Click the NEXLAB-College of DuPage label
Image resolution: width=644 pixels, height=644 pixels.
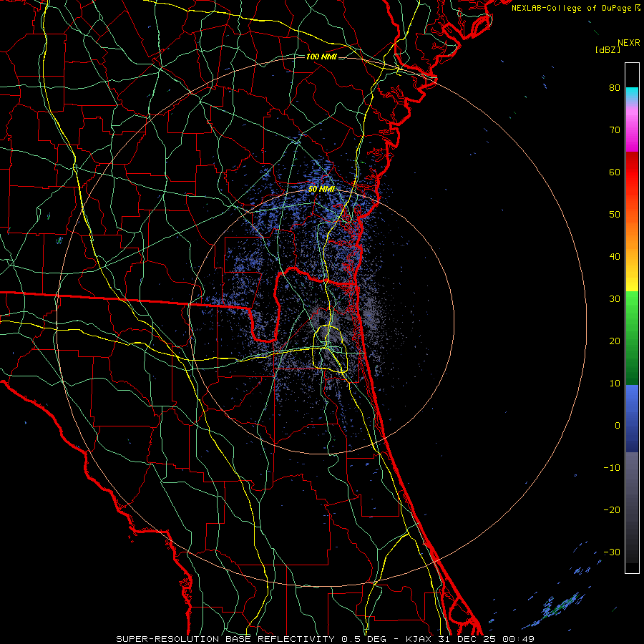(576, 8)
